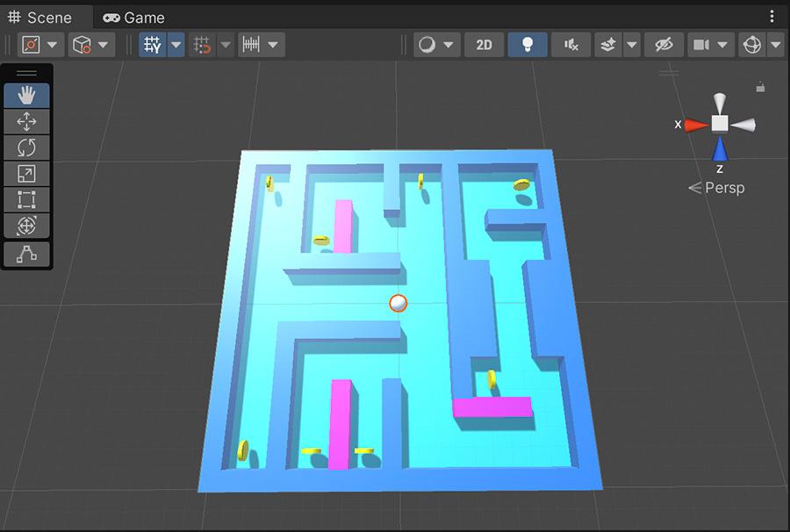This screenshot has width=790, height=532.
Task: Expand the scene camera settings dropdown
Action: pos(722,45)
